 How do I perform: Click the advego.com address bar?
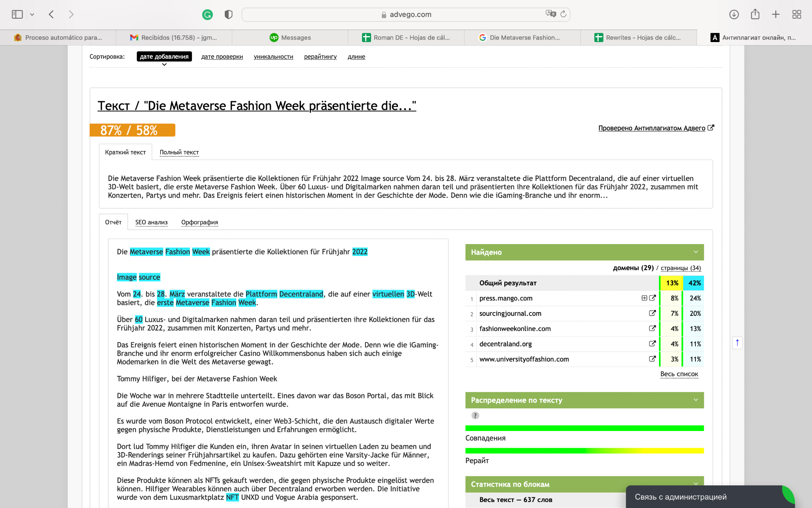[406, 15]
